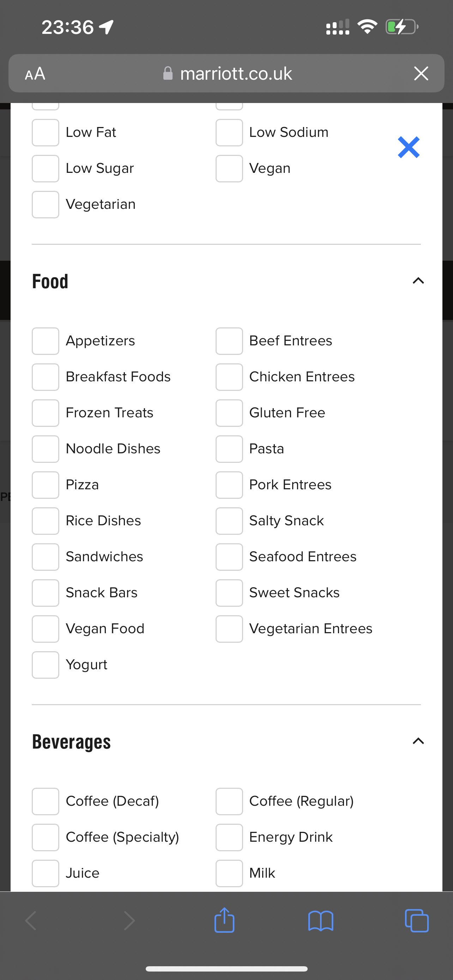Collapse the Beverages section chevron
The height and width of the screenshot is (980, 453).
point(418,741)
